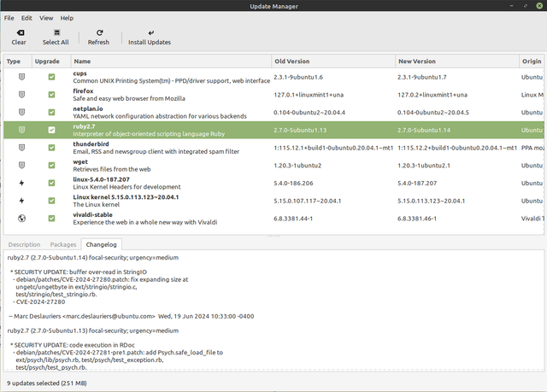Click the shield icon in netplan.io row

point(21,112)
